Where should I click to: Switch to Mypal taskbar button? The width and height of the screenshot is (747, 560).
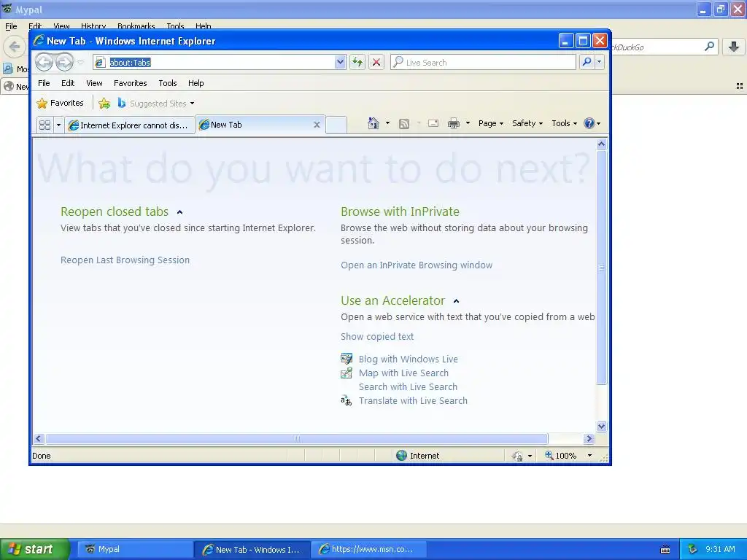134,550
